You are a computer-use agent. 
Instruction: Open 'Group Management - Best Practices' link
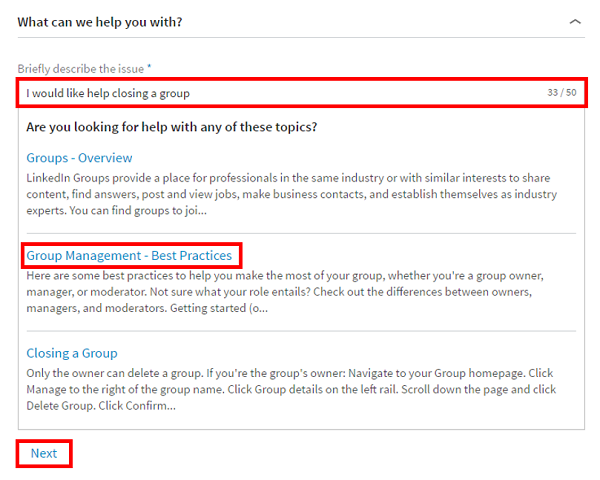129,256
